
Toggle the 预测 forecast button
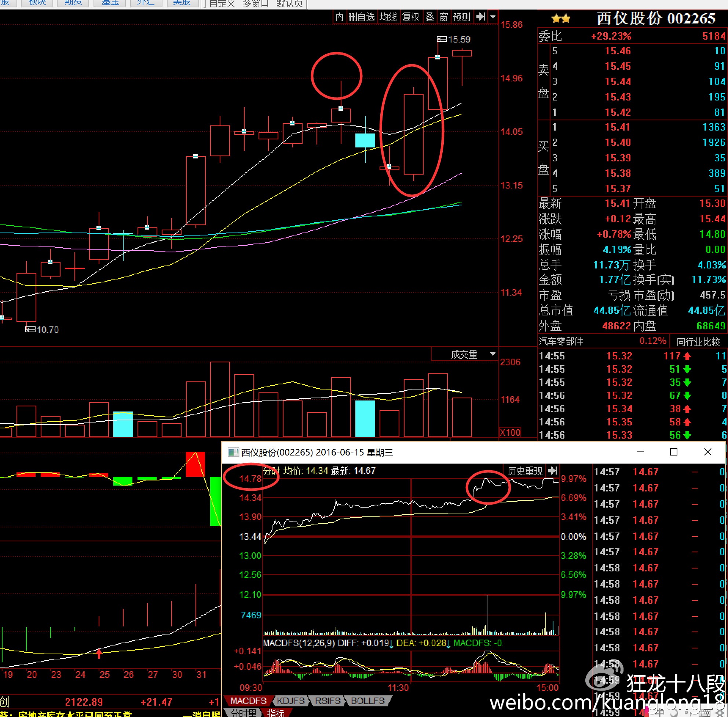[x=461, y=17]
